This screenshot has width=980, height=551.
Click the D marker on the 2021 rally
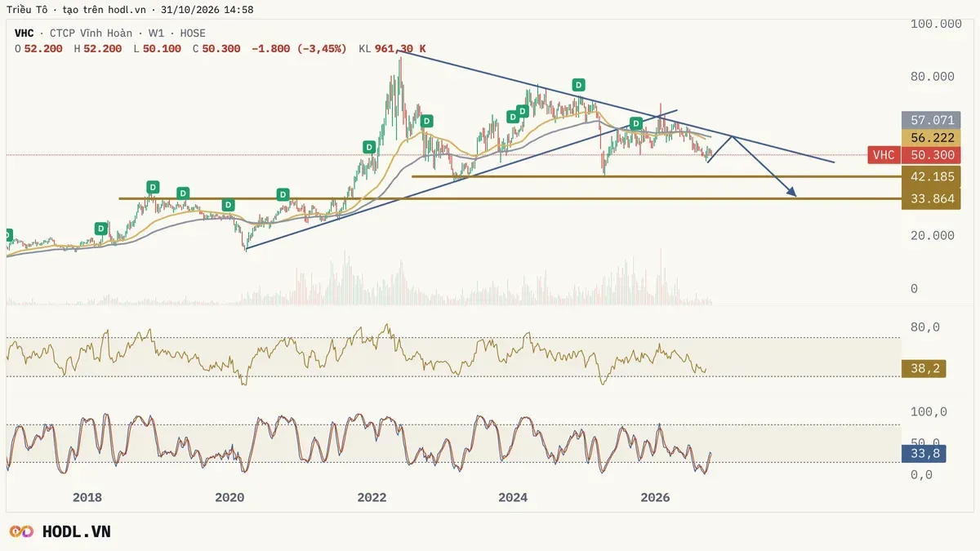click(369, 147)
